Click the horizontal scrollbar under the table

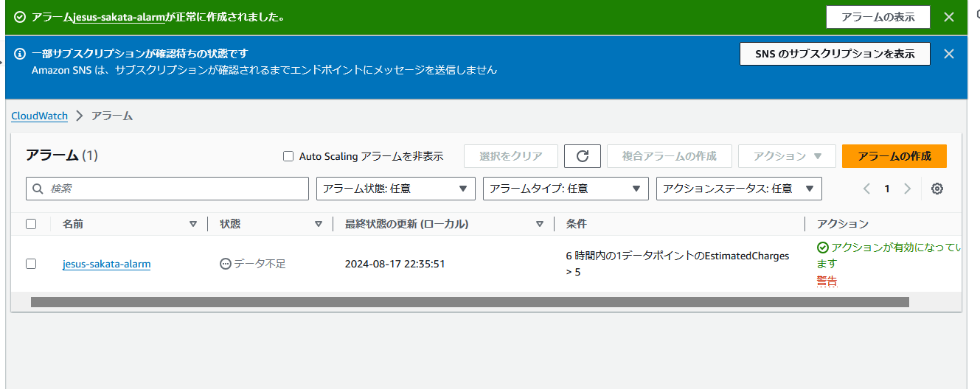tap(470, 302)
